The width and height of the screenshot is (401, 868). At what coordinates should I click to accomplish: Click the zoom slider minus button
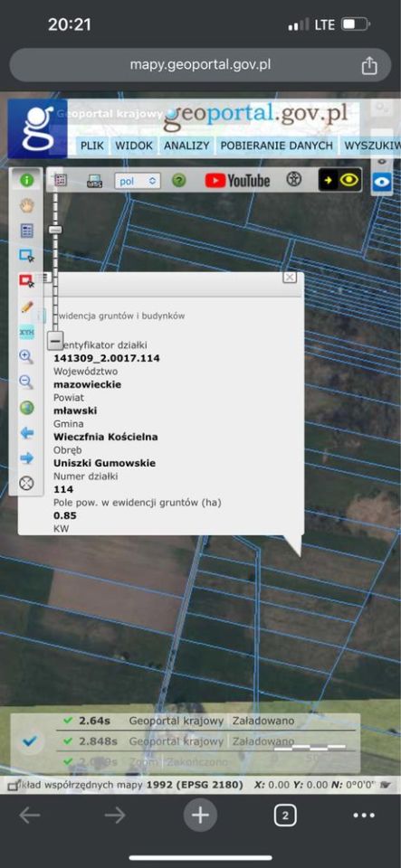point(54,341)
